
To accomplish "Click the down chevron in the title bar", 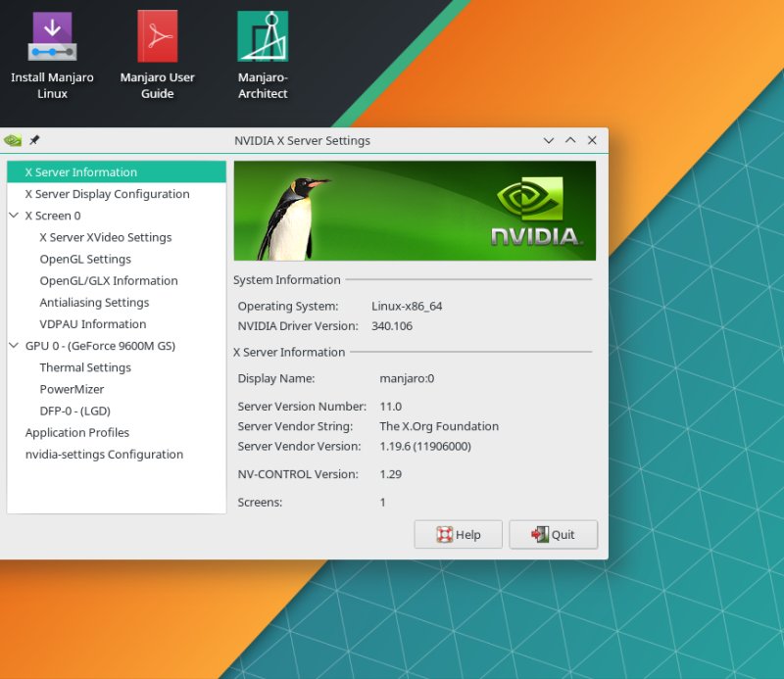I will (548, 140).
